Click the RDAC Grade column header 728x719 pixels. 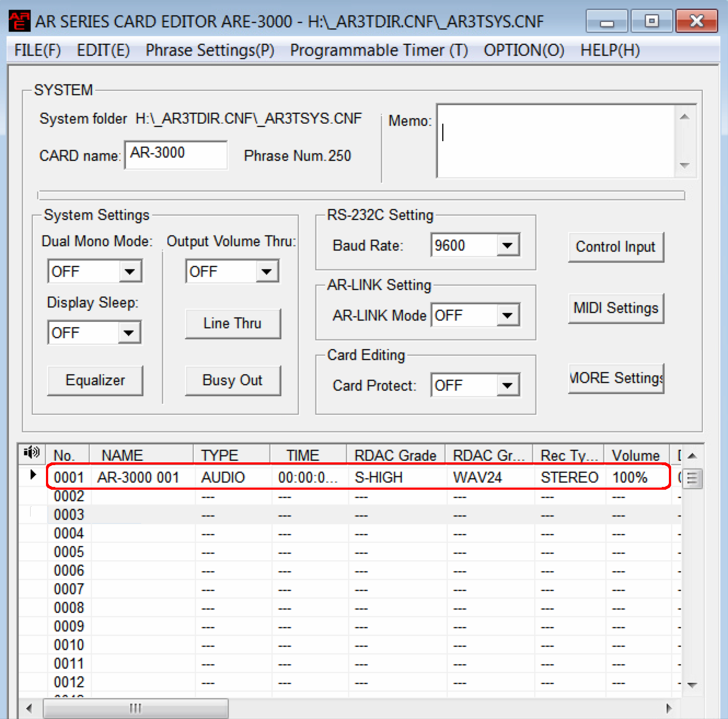point(396,455)
